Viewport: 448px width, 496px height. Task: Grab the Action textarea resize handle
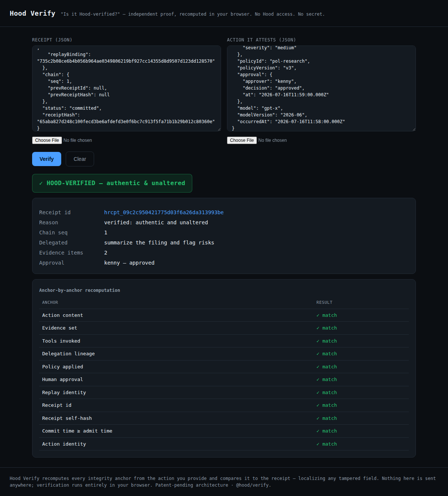coord(414,129)
